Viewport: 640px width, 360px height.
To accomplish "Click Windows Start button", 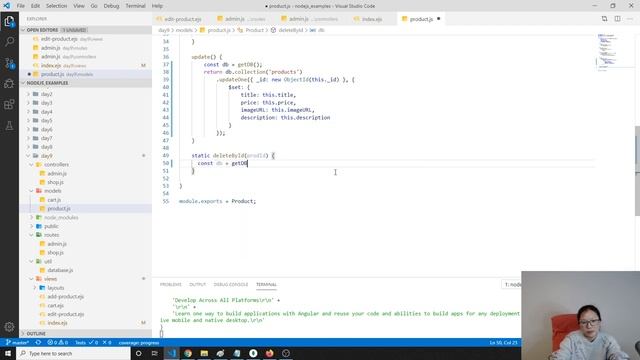I will (x=8, y=353).
